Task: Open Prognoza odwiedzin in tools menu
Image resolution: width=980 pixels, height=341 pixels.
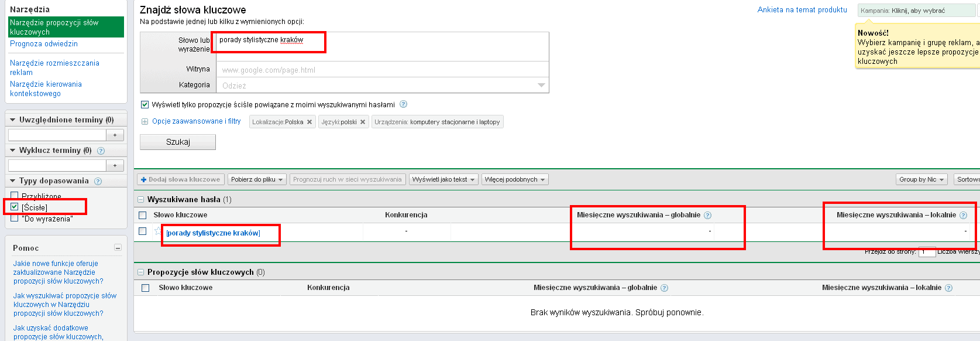Action: point(44,44)
